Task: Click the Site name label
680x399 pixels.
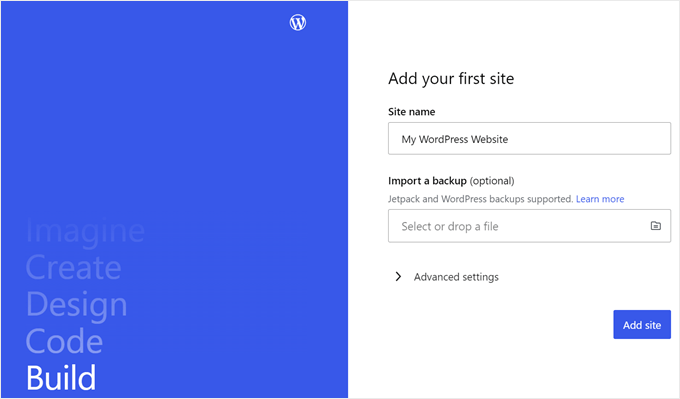Action: 412,112
